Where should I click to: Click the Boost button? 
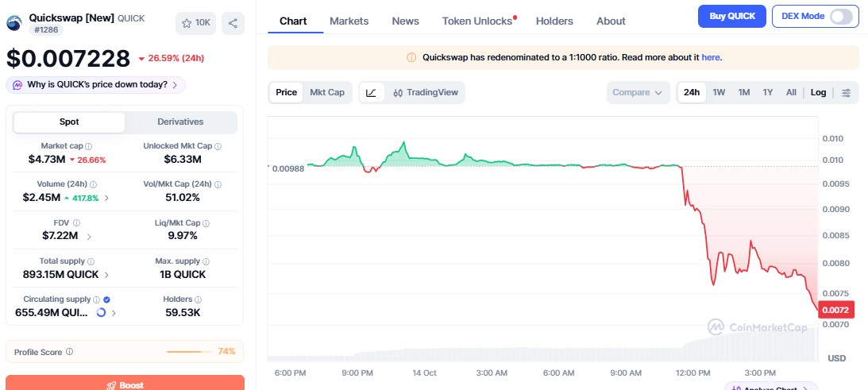click(125, 383)
